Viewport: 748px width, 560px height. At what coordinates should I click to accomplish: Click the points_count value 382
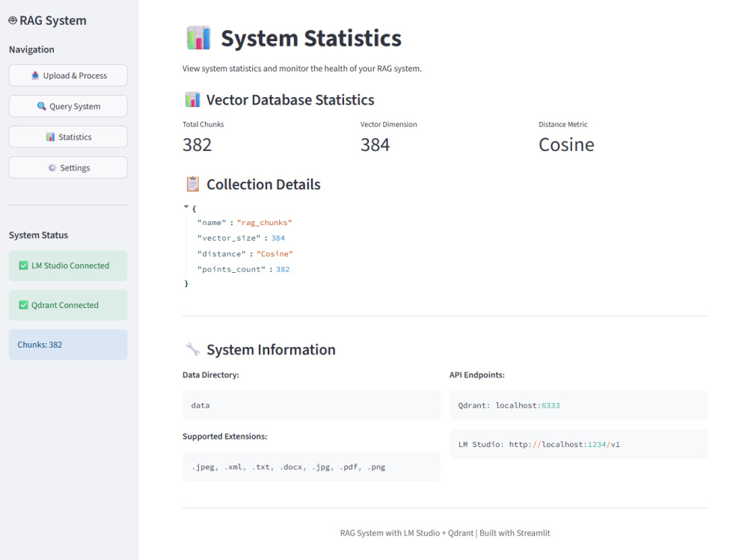(283, 269)
